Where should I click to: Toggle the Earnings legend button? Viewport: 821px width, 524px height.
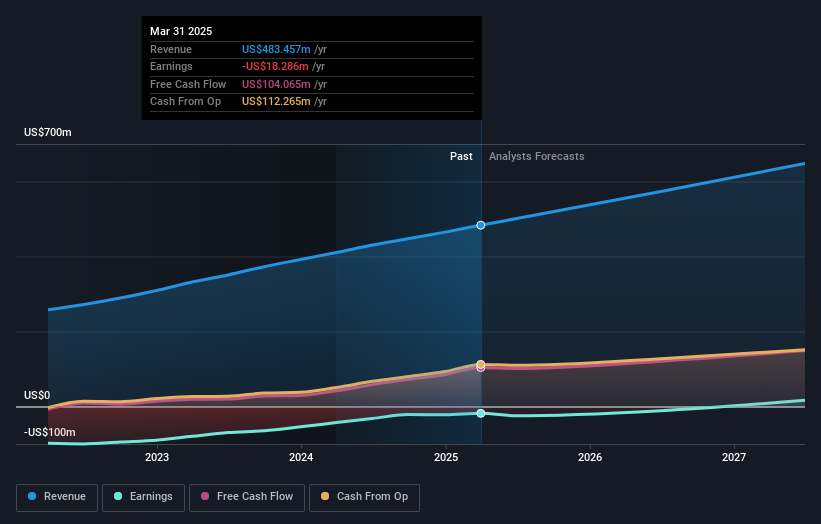coord(143,497)
